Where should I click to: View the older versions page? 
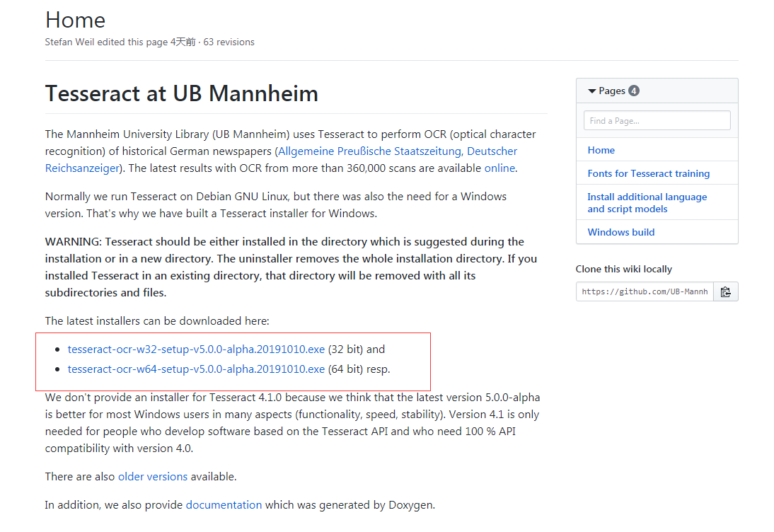click(x=153, y=476)
